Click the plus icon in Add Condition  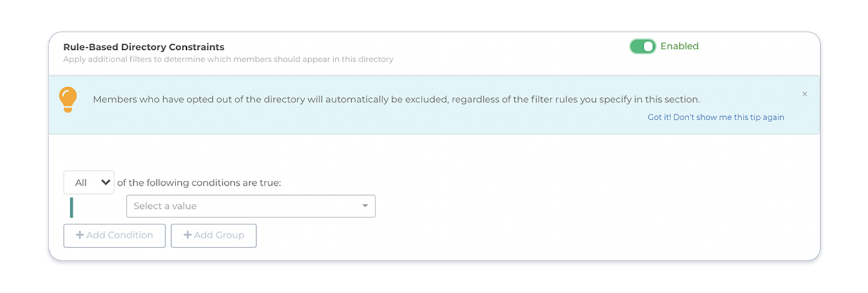(80, 236)
